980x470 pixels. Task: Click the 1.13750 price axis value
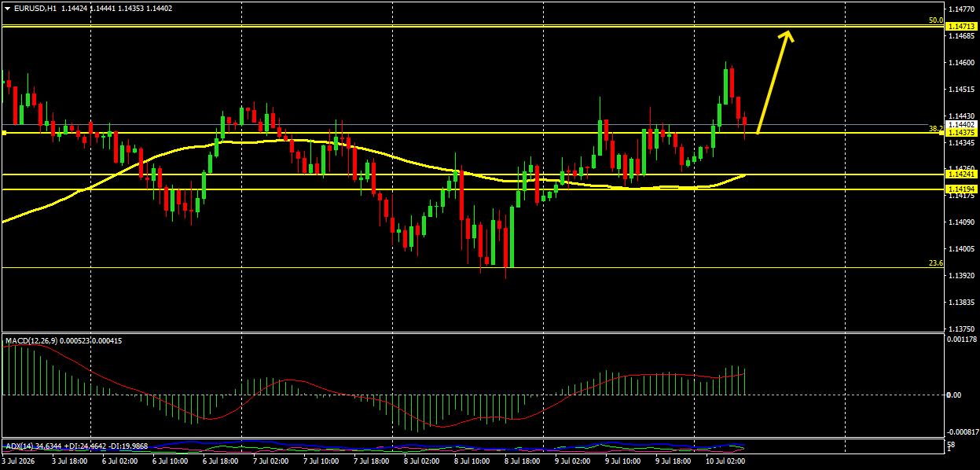pyautogui.click(x=961, y=329)
